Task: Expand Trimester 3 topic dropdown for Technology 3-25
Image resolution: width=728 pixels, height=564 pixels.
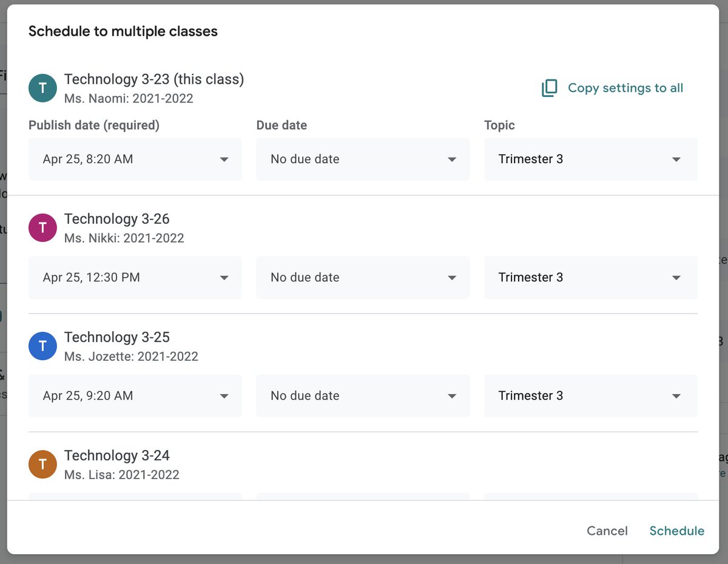Action: click(590, 396)
